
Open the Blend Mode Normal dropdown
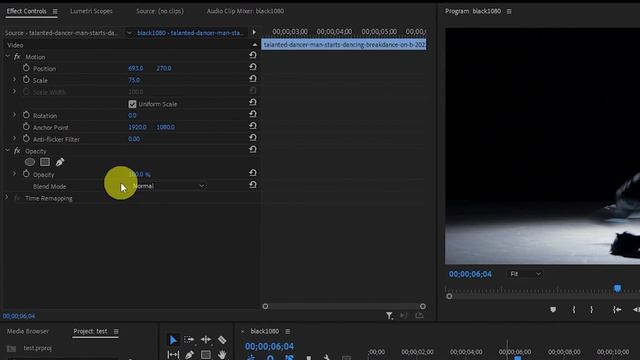pyautogui.click(x=168, y=186)
